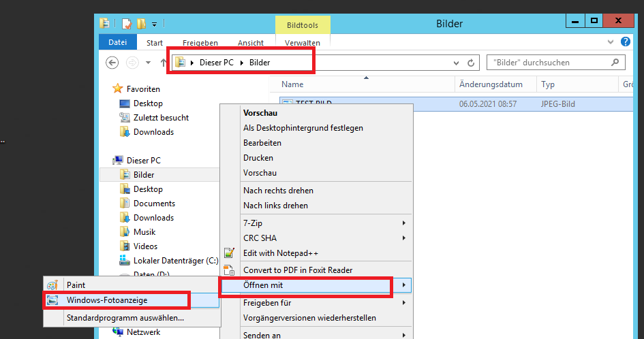This screenshot has height=339, width=644.
Task: Select Lokaler Datenträger (C:) drive icon
Action: coord(125,261)
